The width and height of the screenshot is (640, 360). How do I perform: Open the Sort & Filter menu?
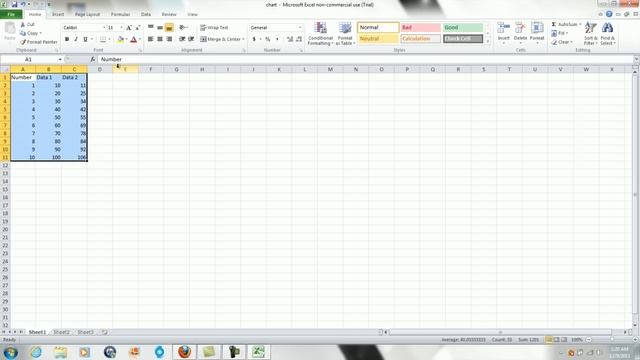[x=590, y=33]
